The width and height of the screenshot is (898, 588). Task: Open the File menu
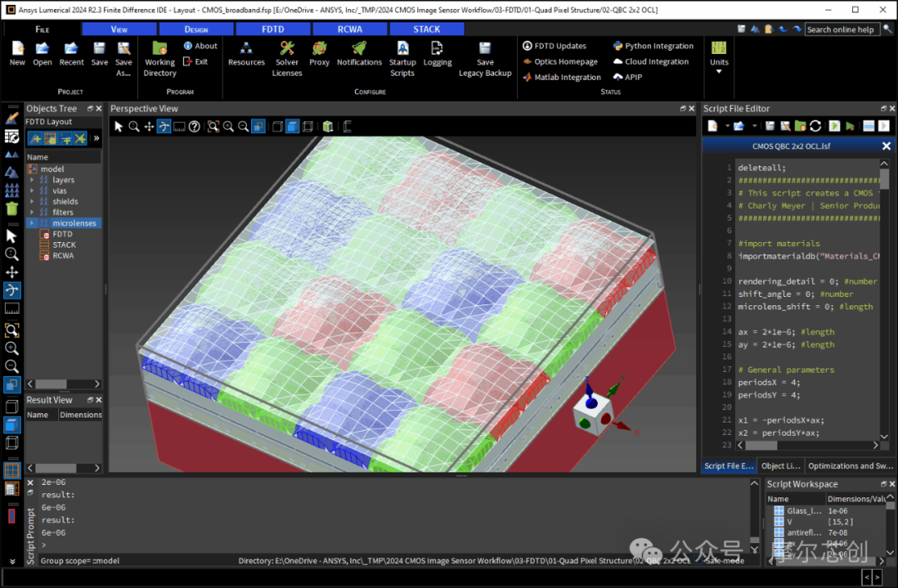(42, 29)
